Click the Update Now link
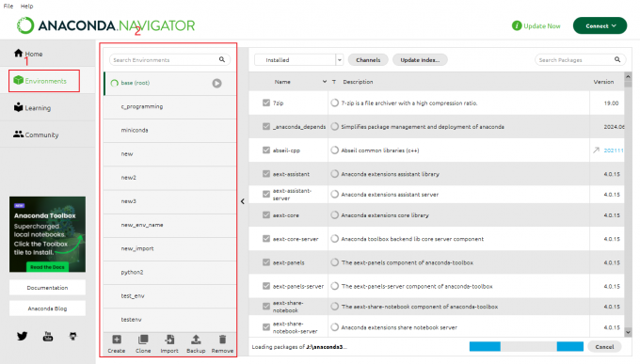This screenshot has height=364, width=640. (x=541, y=25)
